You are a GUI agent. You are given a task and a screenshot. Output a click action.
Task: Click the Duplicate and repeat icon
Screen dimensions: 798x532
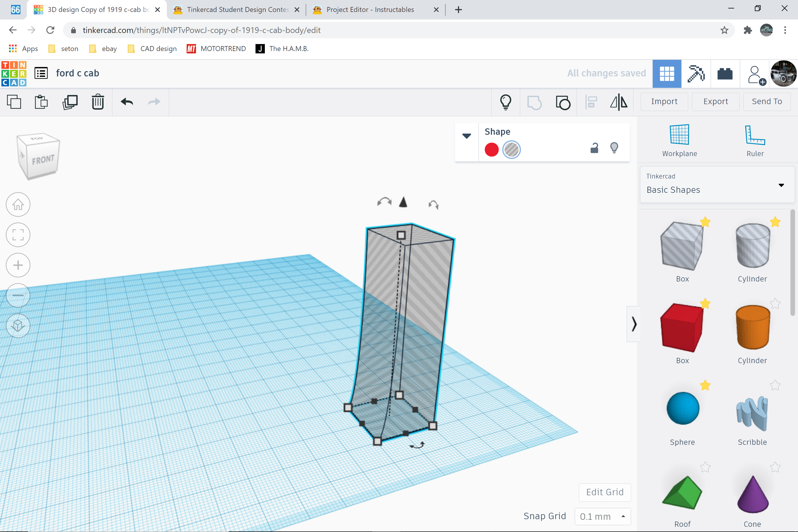[x=70, y=102]
